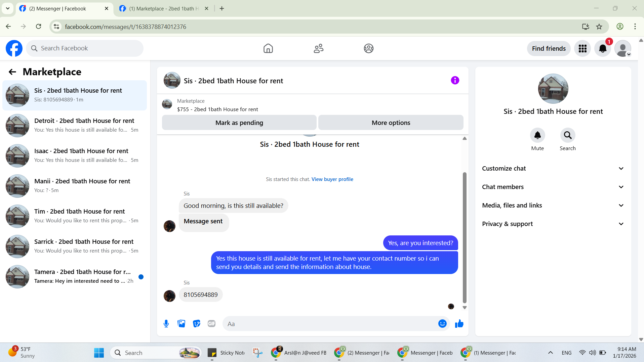The height and width of the screenshot is (362, 644).
Task: Open the Friends icon in top navigation
Action: pos(318,48)
